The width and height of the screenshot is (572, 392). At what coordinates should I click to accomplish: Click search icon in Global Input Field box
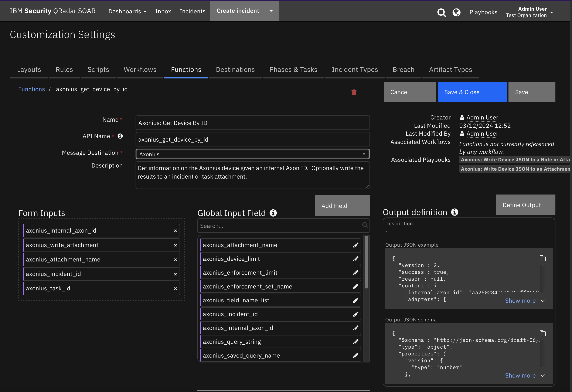click(365, 225)
